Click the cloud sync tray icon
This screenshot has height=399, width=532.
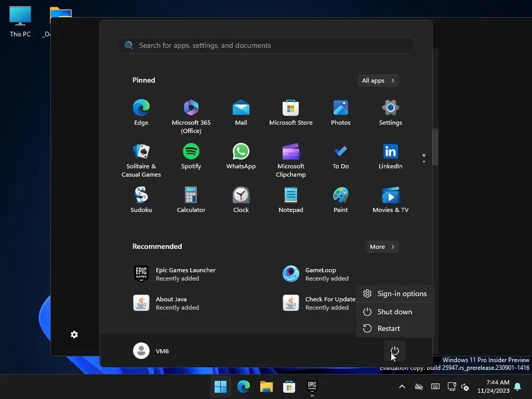[419, 387]
